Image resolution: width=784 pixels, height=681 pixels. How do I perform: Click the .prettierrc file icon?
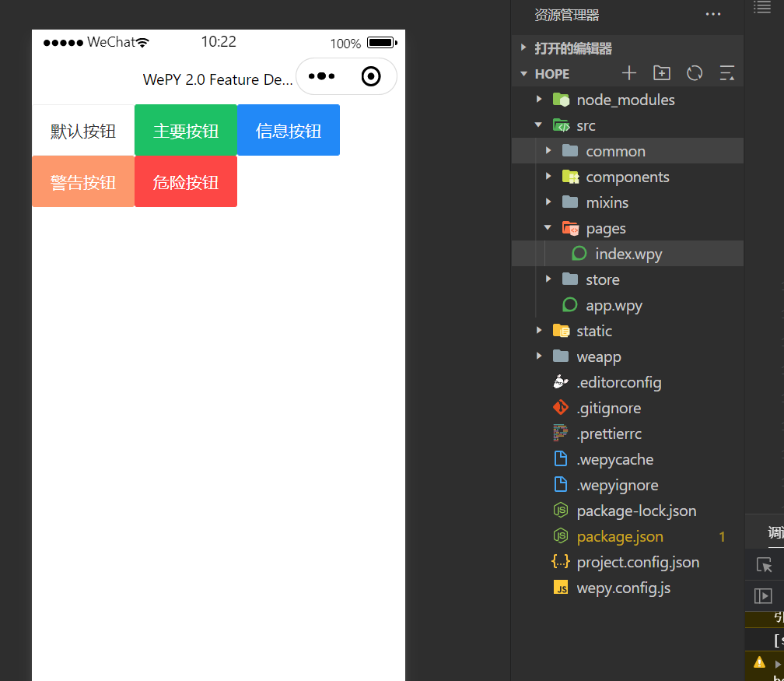[561, 433]
